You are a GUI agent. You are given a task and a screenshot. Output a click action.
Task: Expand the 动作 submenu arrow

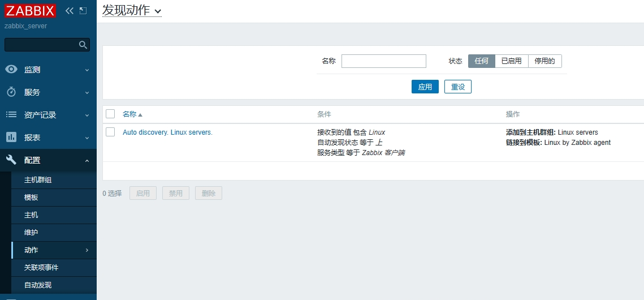point(87,250)
